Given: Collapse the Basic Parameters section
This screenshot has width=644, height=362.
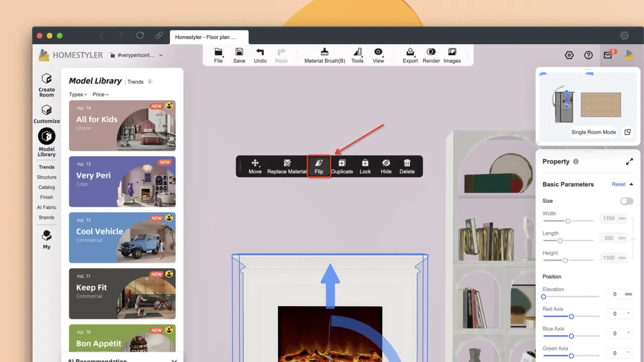Looking at the screenshot, I should click(x=631, y=184).
